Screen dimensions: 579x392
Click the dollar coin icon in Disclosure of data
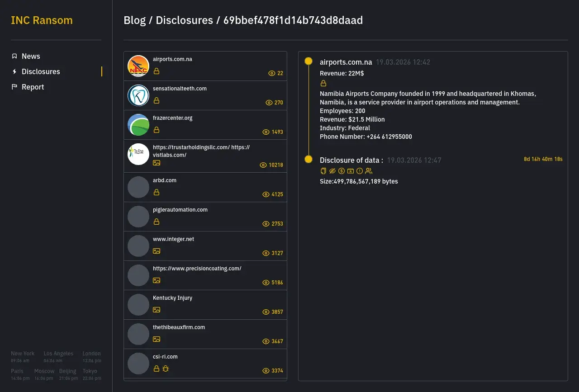coord(342,171)
